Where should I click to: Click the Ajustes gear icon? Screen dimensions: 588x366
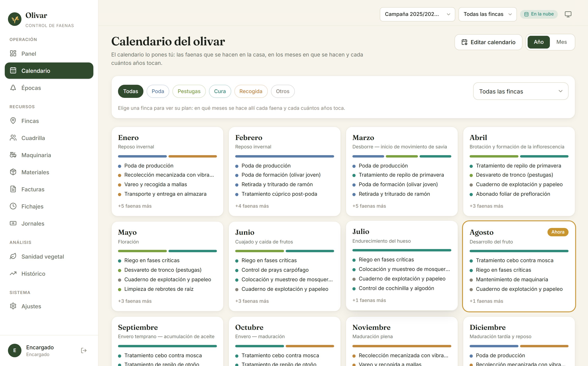pos(13,306)
